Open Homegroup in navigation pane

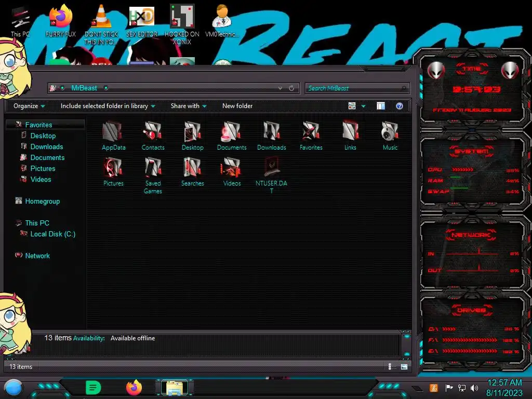[x=43, y=201]
